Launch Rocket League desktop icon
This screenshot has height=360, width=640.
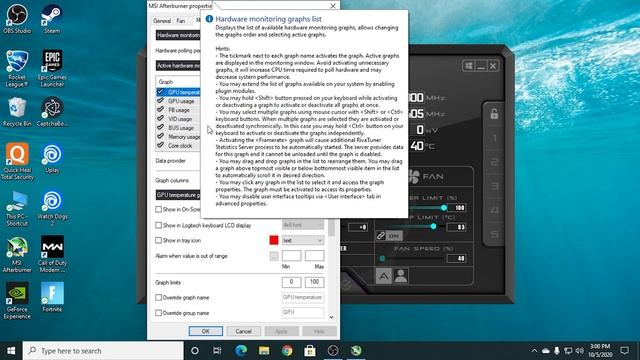[17, 69]
